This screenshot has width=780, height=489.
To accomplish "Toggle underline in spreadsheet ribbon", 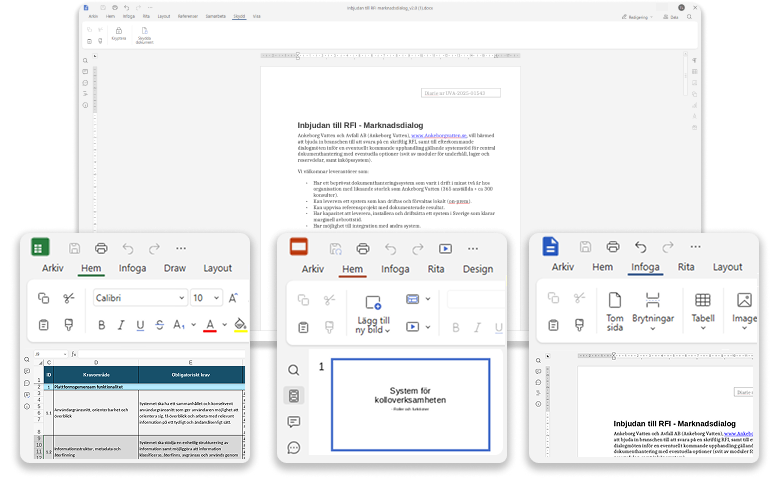I will (x=140, y=325).
